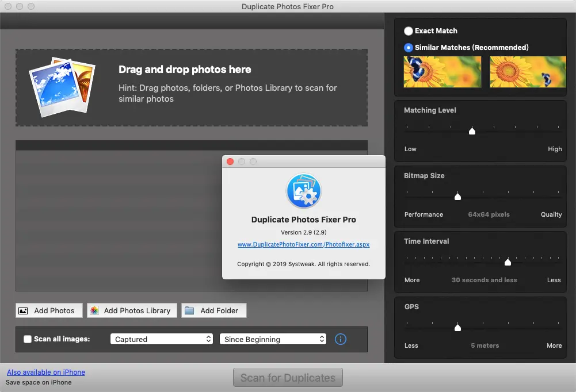Click the info icon beside Since Beginning

coord(341,339)
